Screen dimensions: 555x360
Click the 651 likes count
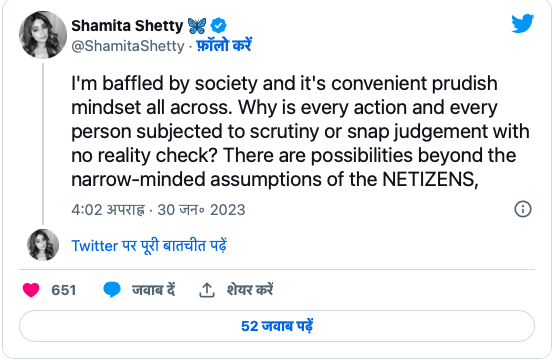pyautogui.click(x=64, y=290)
